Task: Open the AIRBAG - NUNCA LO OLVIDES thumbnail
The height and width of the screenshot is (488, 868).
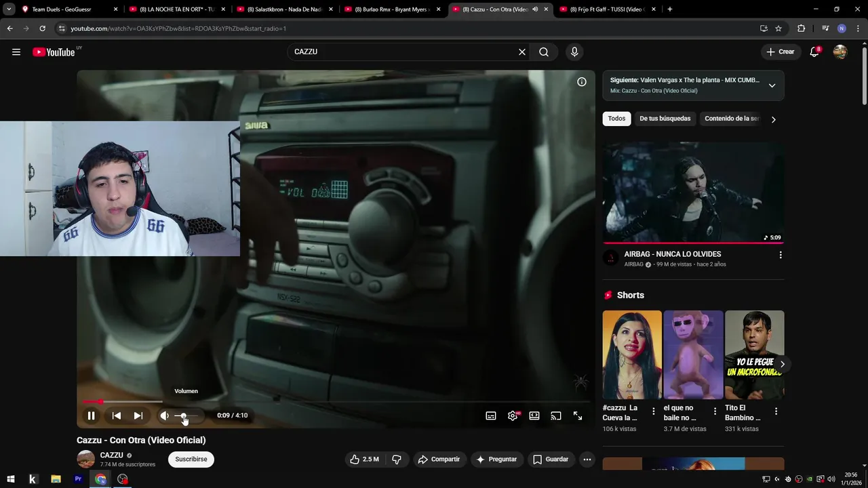Action: tap(693, 192)
